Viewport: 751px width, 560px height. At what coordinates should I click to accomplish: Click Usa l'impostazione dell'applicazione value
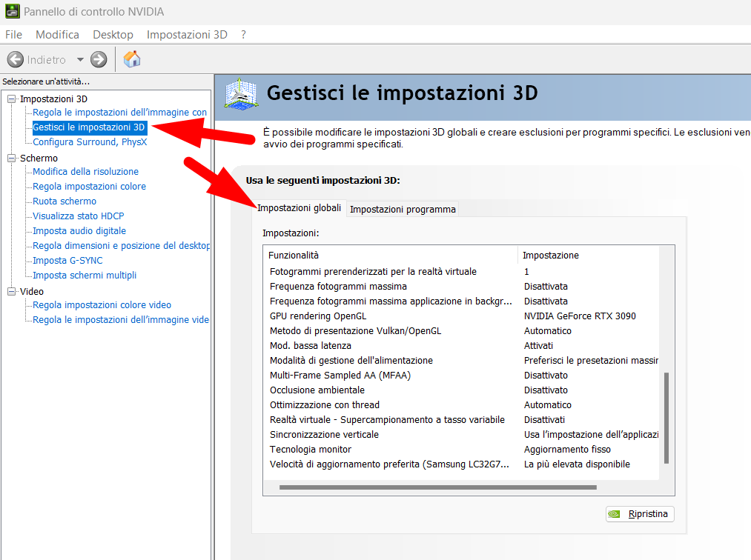pyautogui.click(x=591, y=435)
